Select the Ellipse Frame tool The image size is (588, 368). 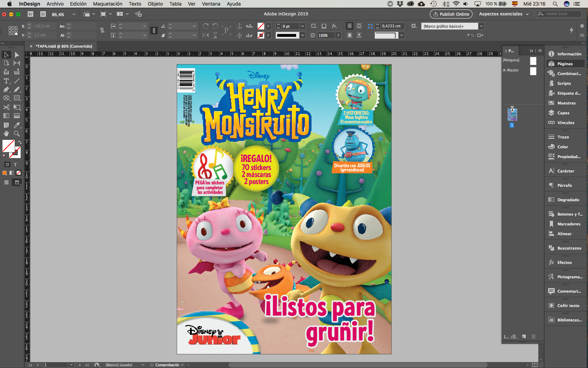(6, 98)
